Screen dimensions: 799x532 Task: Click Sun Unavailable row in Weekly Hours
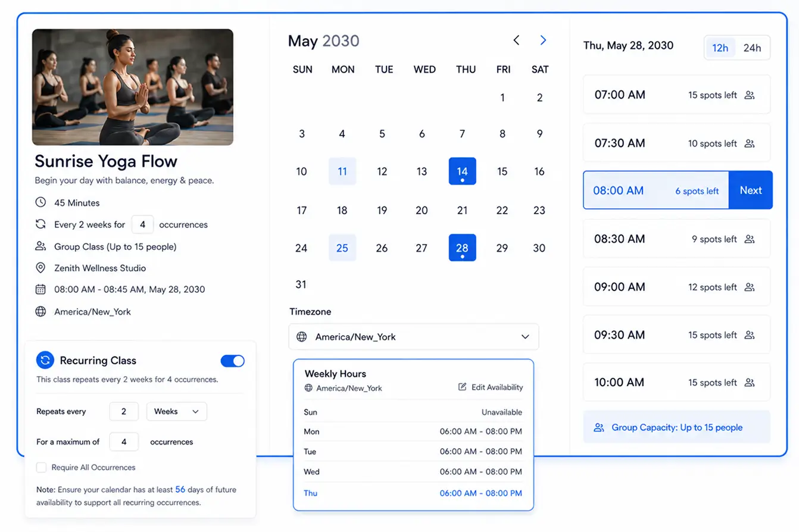[x=413, y=412]
